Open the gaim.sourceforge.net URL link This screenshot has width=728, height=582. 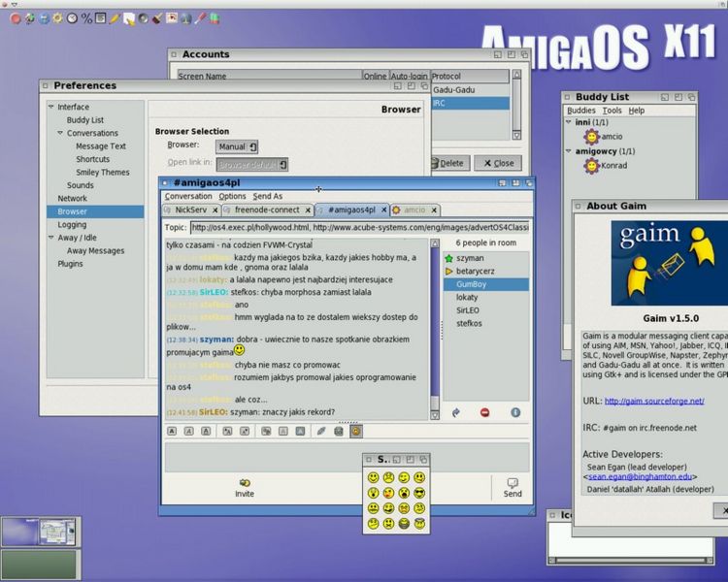point(656,401)
